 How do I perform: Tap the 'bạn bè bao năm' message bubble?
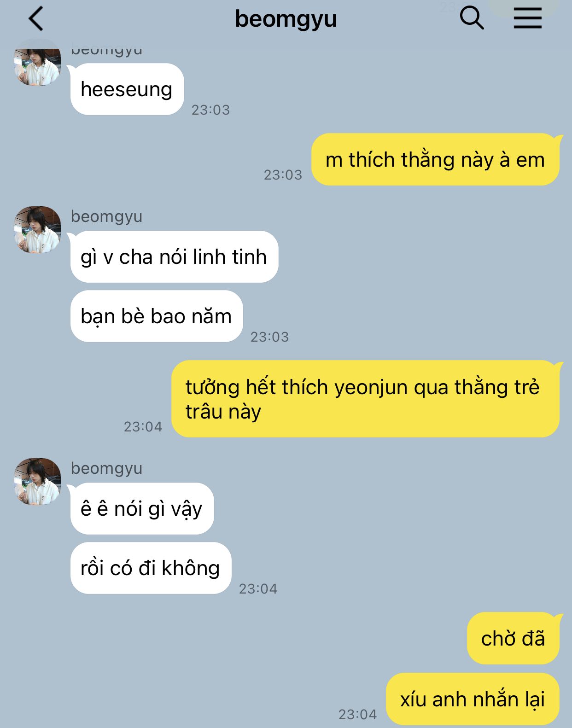pos(157,316)
